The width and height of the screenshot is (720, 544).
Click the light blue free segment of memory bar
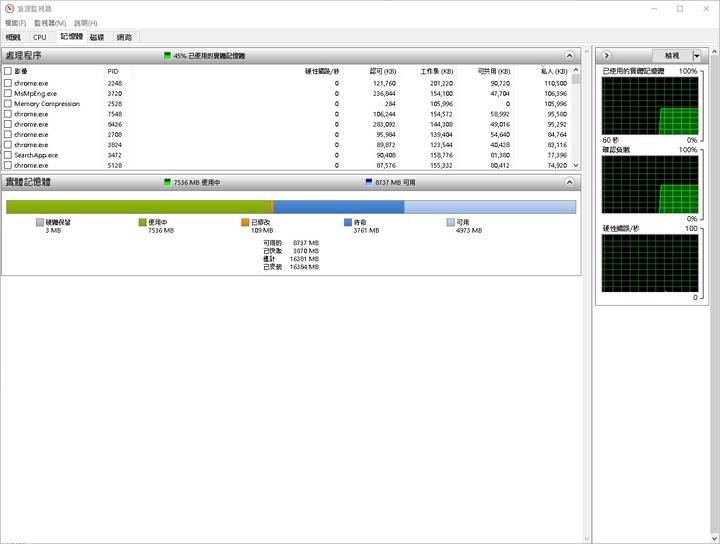point(490,207)
